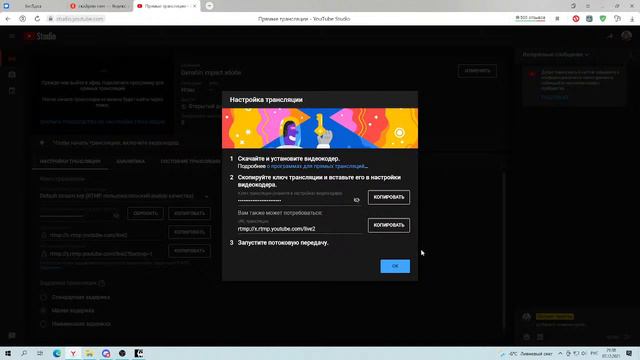Switch to the 'НАСТРОЙКИ ТРАНСЛЯЦИИ' tab
This screenshot has width=640, height=360.
pos(70,161)
